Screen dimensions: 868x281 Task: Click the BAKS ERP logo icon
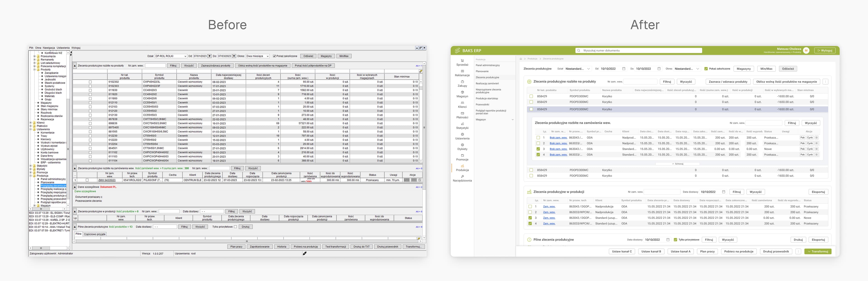click(x=457, y=51)
